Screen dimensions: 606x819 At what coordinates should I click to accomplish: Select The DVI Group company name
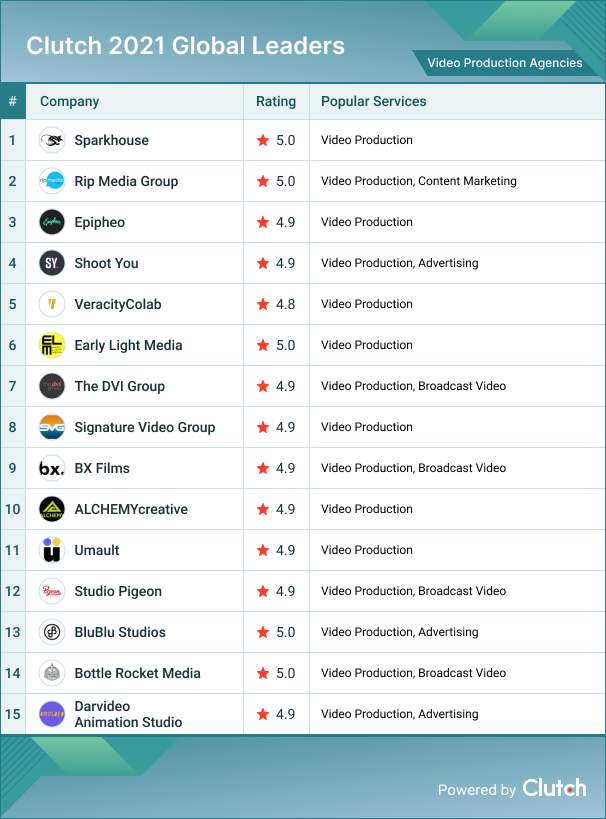(120, 386)
